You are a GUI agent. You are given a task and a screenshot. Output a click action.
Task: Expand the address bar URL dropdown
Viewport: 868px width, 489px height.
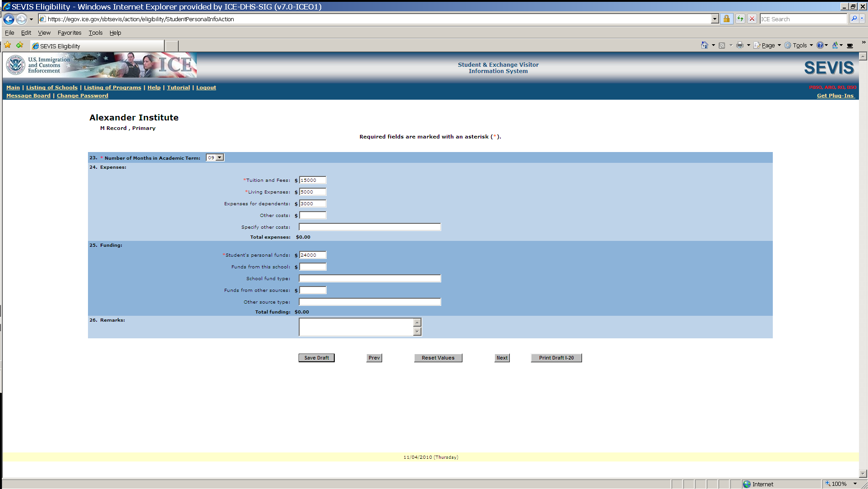click(715, 19)
